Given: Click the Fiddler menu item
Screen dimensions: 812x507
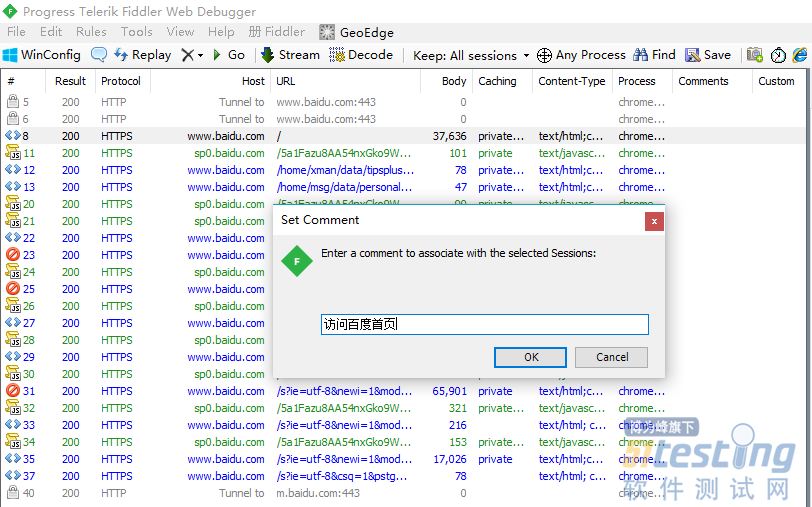Looking at the screenshot, I should click(277, 32).
